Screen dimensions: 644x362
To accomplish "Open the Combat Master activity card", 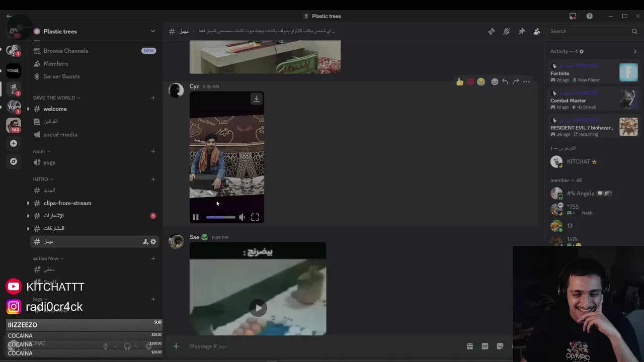I will tap(594, 100).
